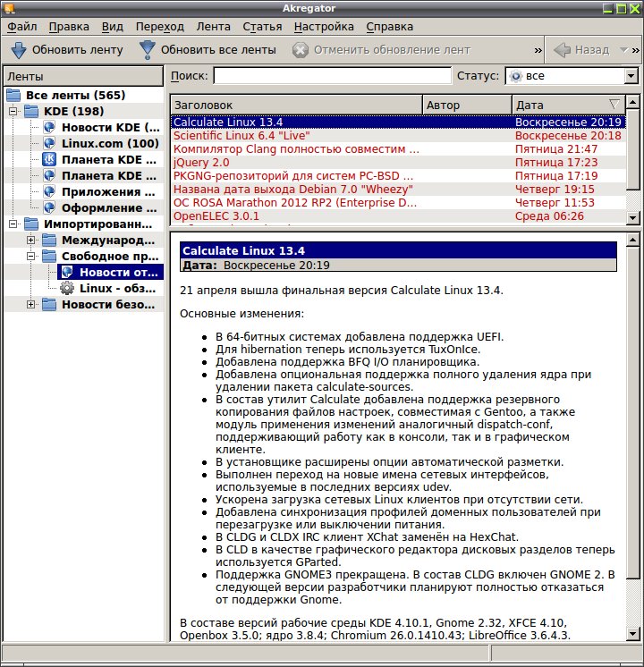644x667 pixels.
Task: Click the Оформление feed icon
Action: [49, 208]
